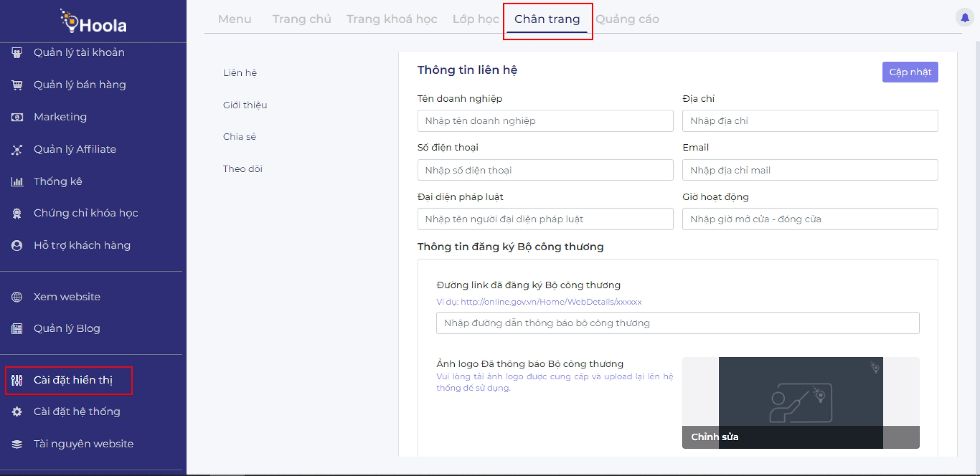The height and width of the screenshot is (476, 980).
Task: Open the Quảng cáo tab
Action: click(x=627, y=19)
